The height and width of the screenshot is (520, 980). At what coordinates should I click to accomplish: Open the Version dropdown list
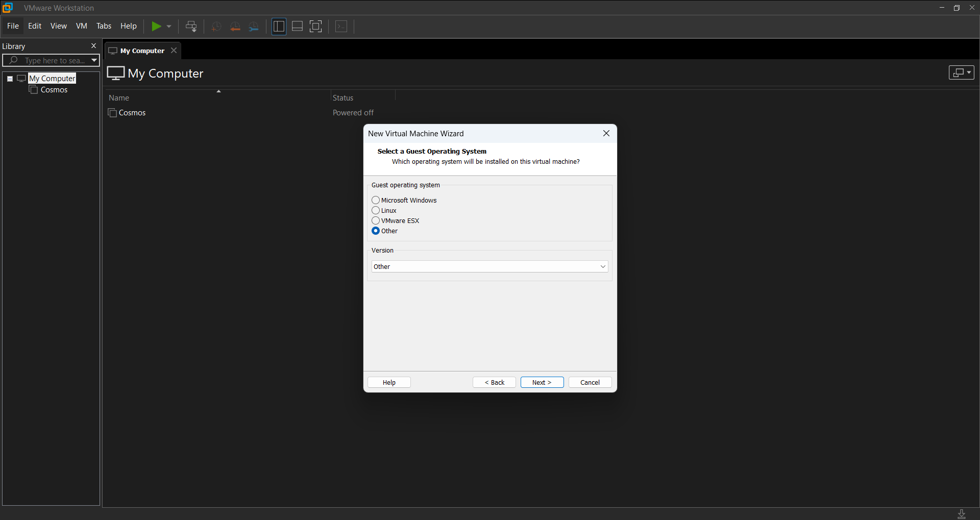489,266
